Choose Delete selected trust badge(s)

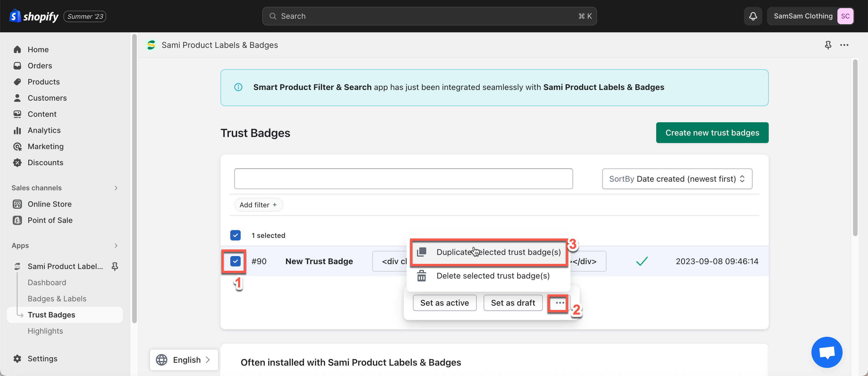click(x=489, y=276)
